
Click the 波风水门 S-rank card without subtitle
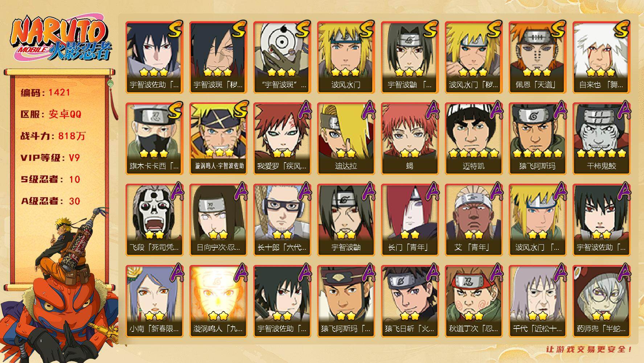coord(346,57)
